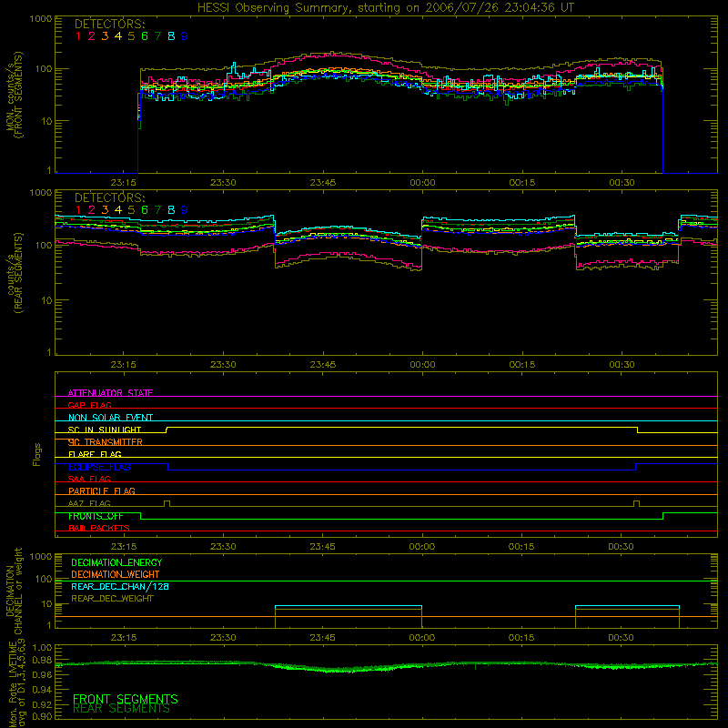This screenshot has height=728, width=728.
Task: Click blue detector 9 in front segments legend
Action: point(185,36)
